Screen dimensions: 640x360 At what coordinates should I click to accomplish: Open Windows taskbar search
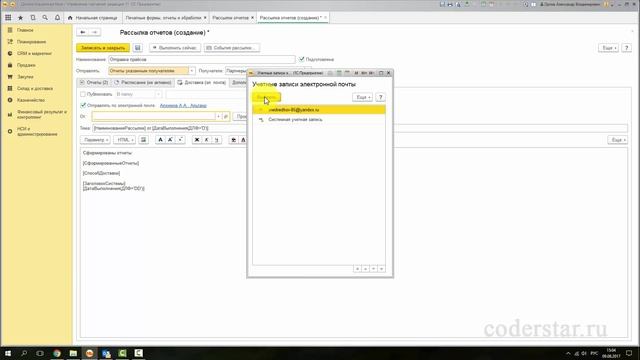click(x=24, y=353)
